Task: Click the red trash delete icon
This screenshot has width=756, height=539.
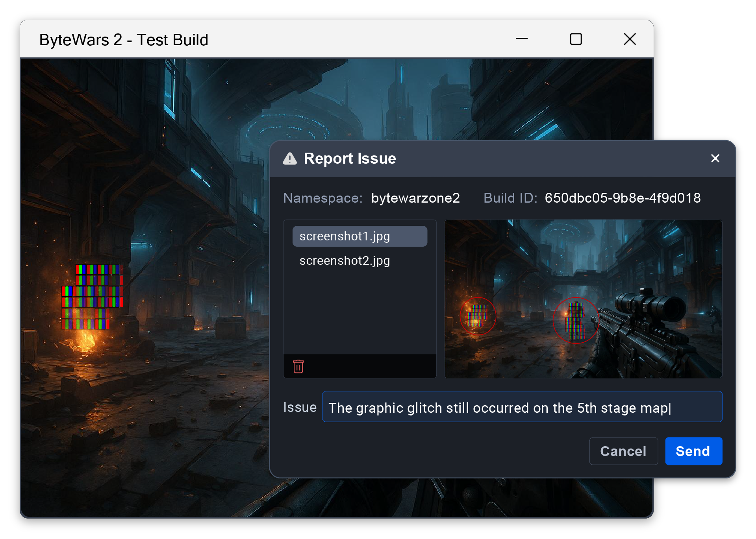Action: click(x=298, y=366)
